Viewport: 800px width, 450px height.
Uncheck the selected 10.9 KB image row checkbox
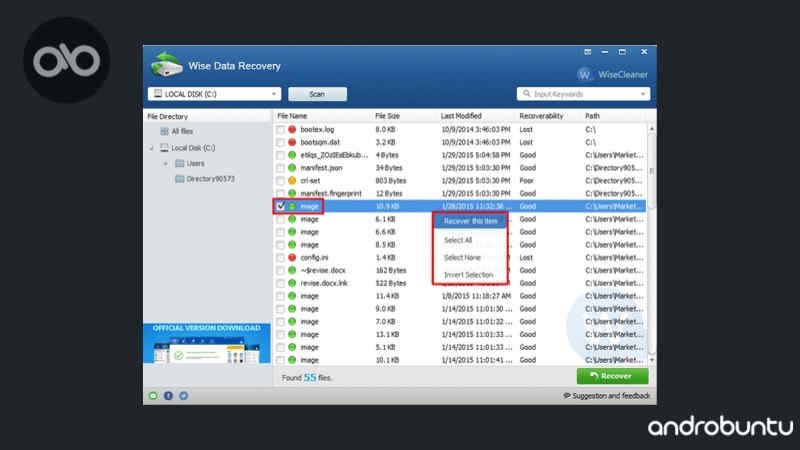click(x=280, y=206)
